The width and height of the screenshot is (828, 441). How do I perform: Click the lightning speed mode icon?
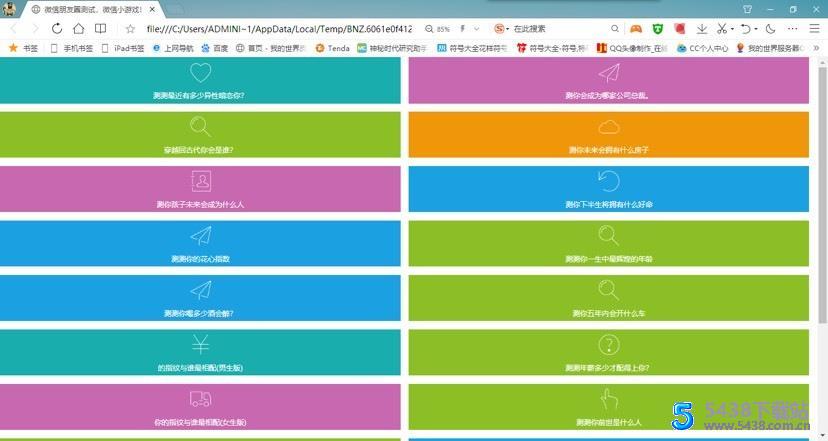pos(463,29)
